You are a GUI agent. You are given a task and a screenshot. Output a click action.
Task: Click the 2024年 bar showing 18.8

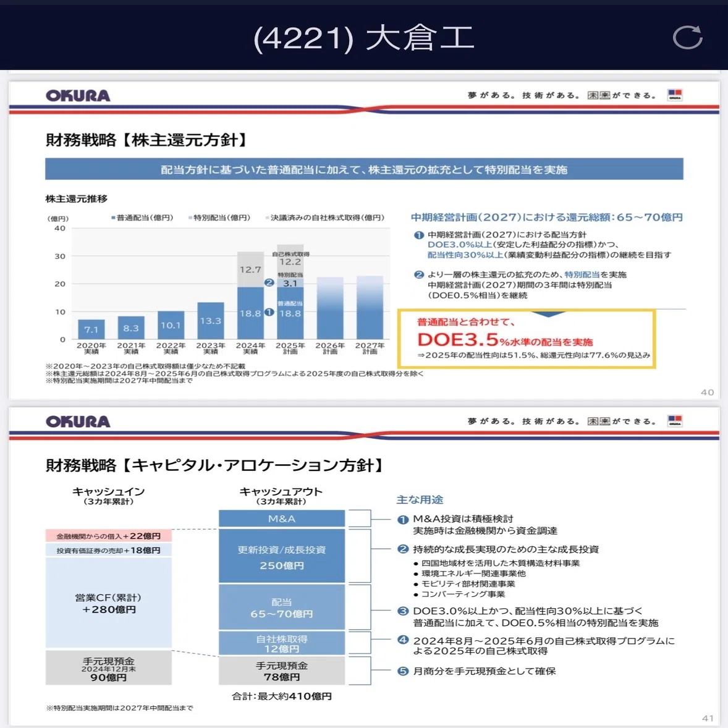tap(250, 313)
